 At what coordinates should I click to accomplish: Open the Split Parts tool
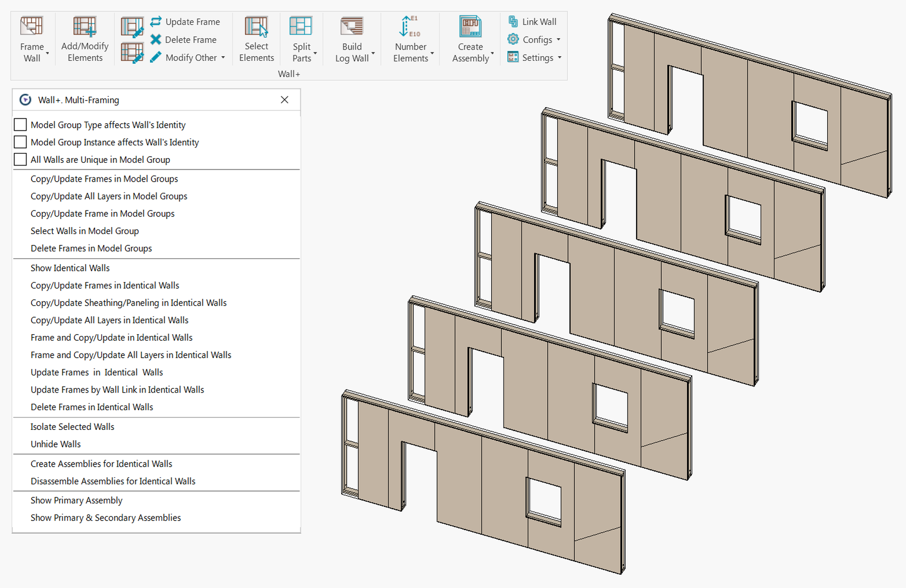pyautogui.click(x=302, y=38)
